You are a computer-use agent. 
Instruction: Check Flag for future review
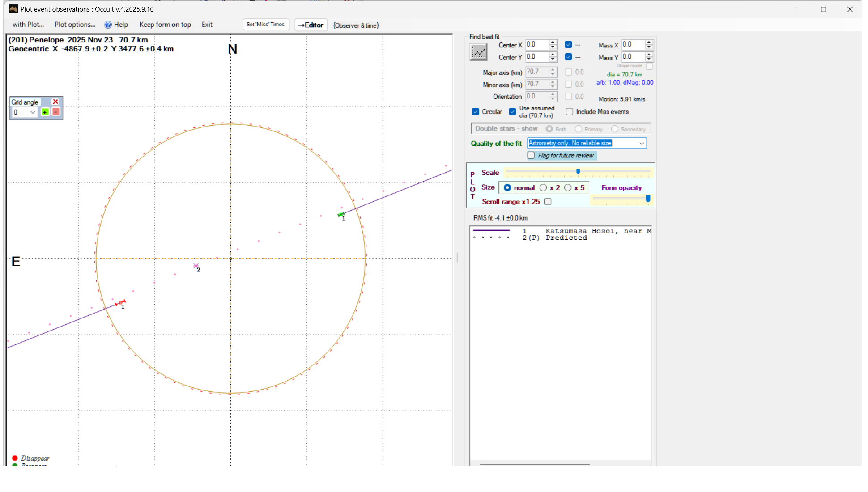pyautogui.click(x=531, y=155)
